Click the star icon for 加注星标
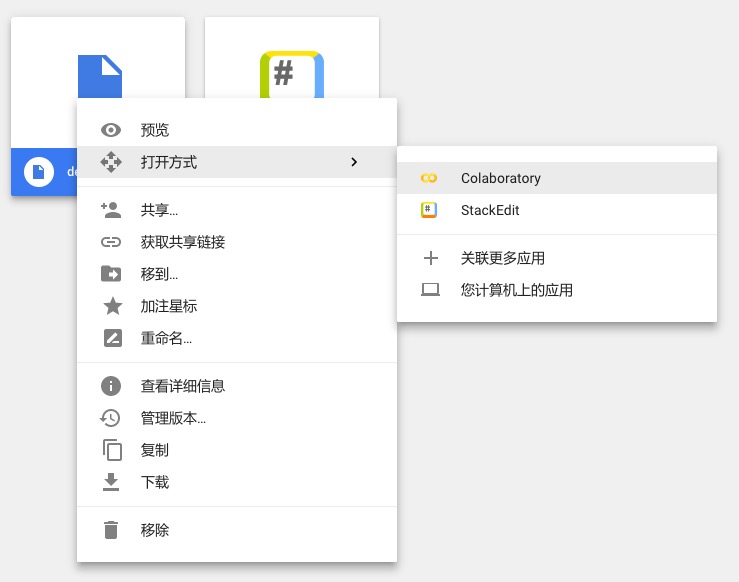 pos(111,306)
